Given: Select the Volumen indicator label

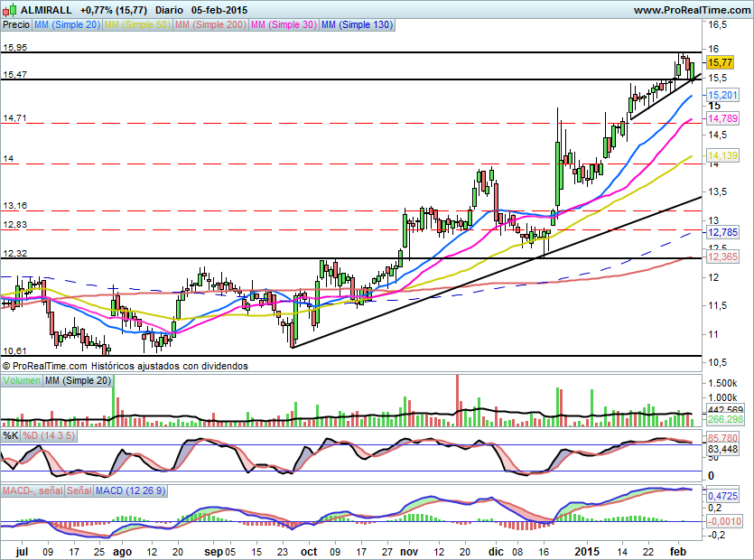Looking at the screenshot, I should pyautogui.click(x=23, y=381).
